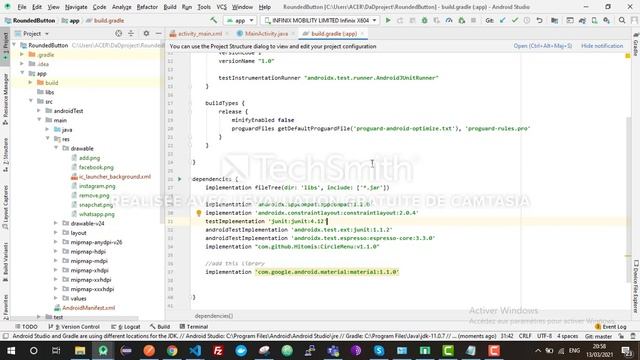Open the VCS menu
The image size is (640, 360).
coord(221,7)
